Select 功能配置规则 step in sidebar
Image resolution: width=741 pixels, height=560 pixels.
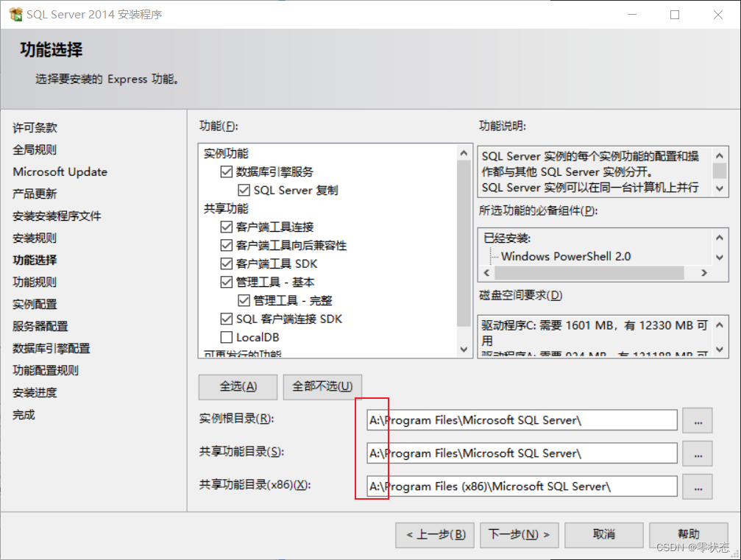click(x=46, y=370)
